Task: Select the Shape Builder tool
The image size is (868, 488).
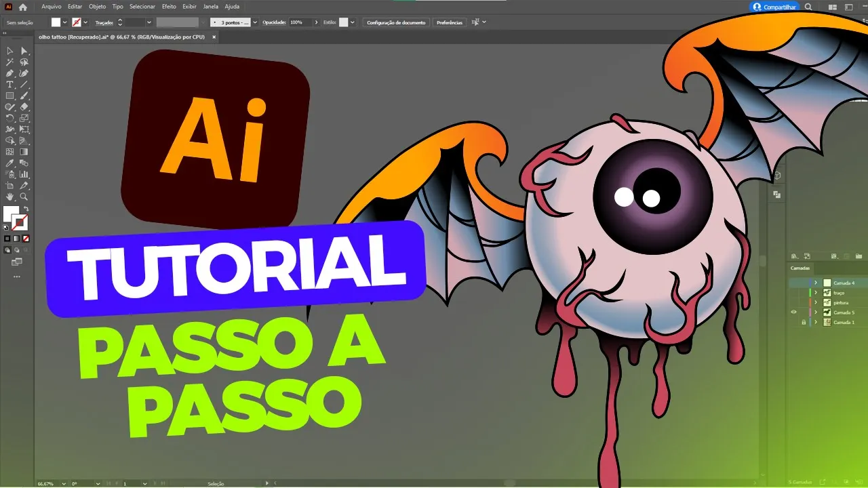Action: (x=10, y=140)
